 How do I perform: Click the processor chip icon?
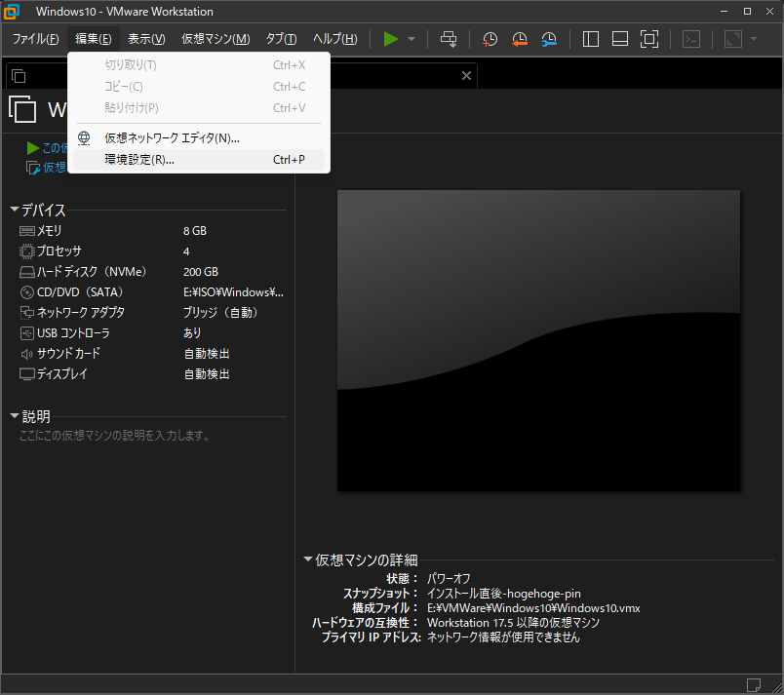coord(27,251)
